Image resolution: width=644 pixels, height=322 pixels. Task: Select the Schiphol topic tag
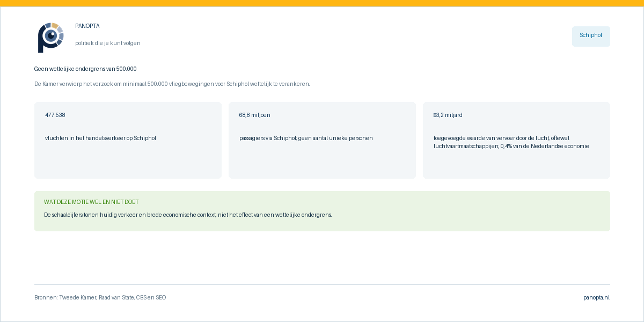(x=591, y=36)
